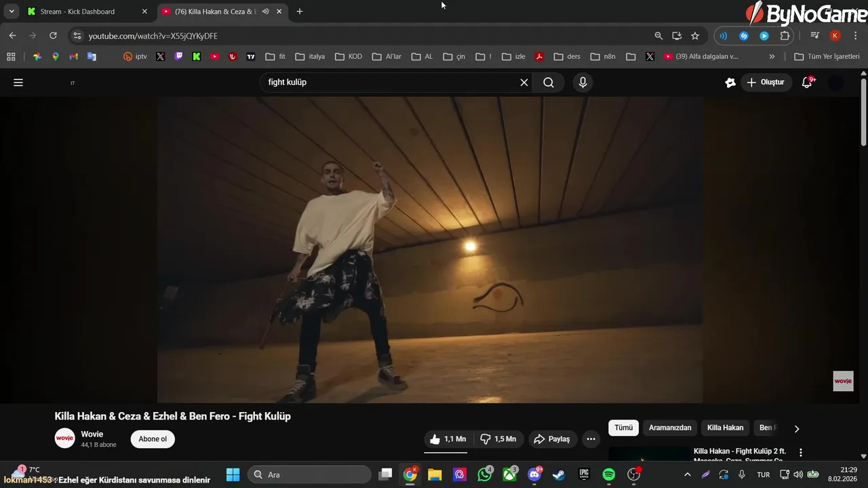This screenshot has width=868, height=488.
Task: Open options for Fight Kulüp 2 suggestion
Action: [801, 453]
